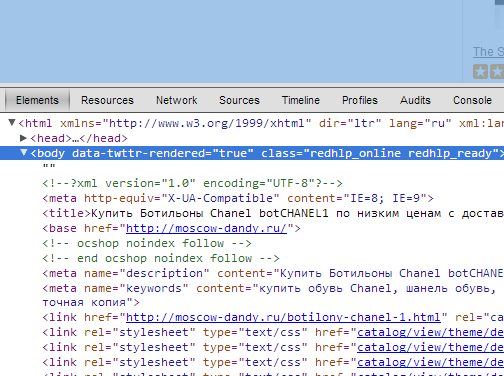Select the highlighted body element row
The image size is (504, 376).
[252, 153]
